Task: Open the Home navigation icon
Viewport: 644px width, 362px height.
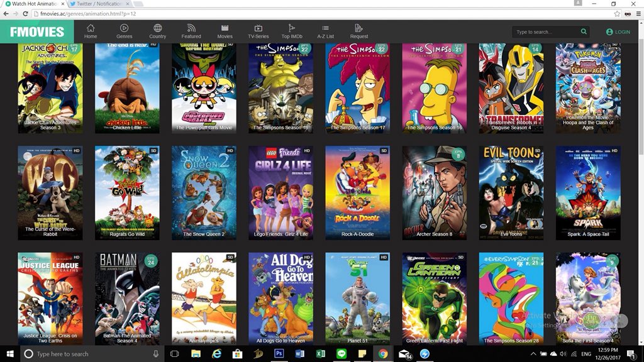Action: pyautogui.click(x=91, y=31)
